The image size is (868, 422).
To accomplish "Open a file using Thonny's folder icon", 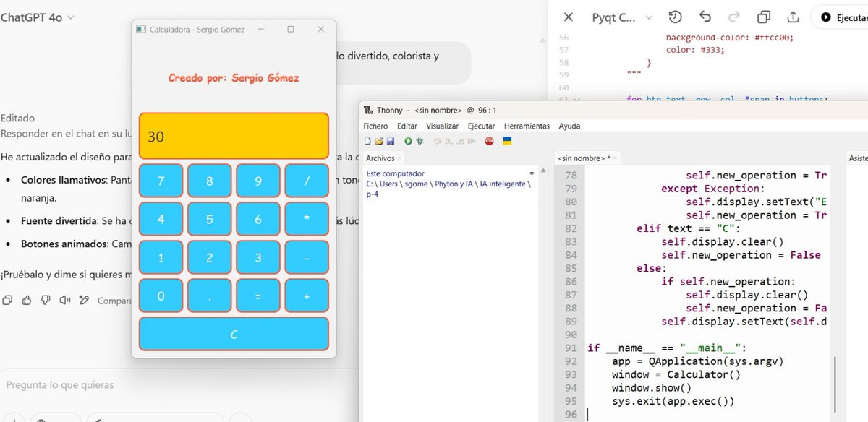I will click(x=378, y=141).
